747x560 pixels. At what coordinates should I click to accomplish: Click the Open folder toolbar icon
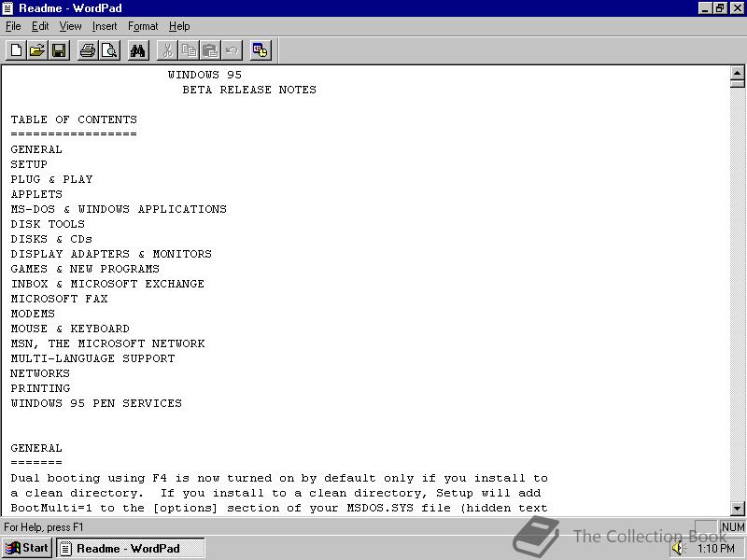[37, 50]
